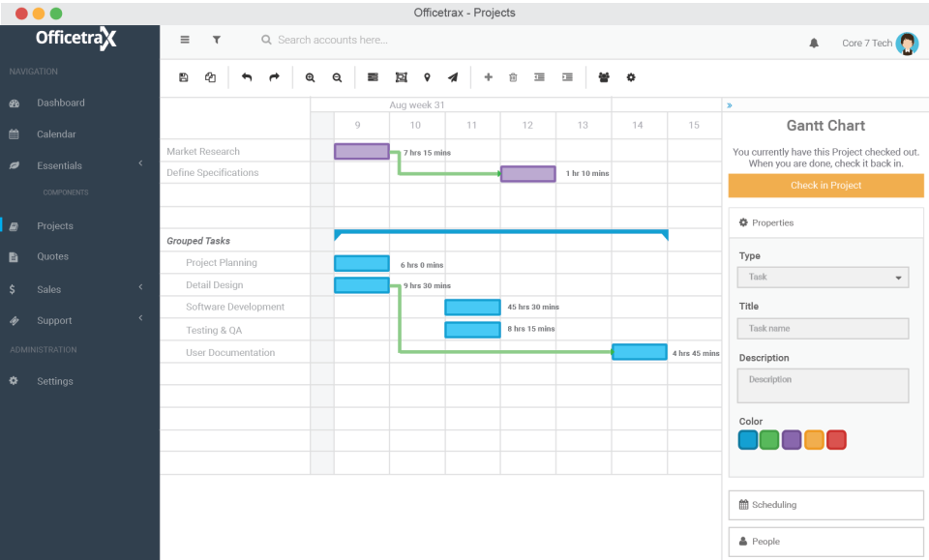Zoom in on the Gantt timeline
The width and height of the screenshot is (929, 560).
[x=310, y=77]
